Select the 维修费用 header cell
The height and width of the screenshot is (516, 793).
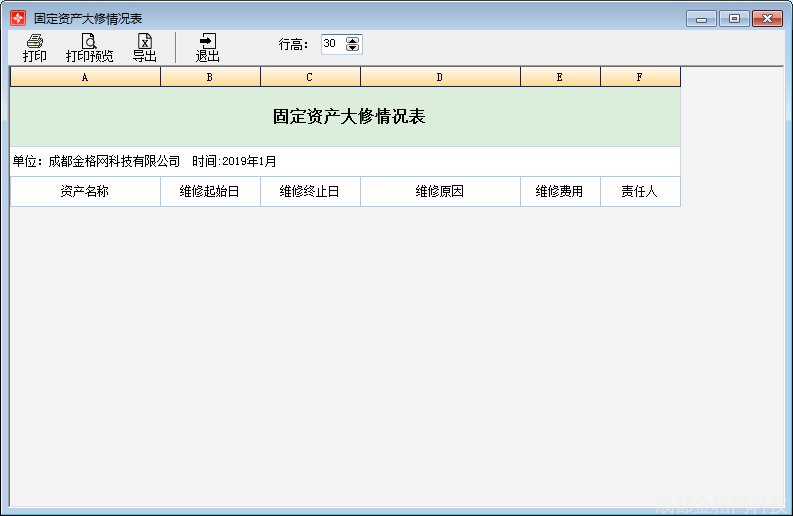point(560,191)
